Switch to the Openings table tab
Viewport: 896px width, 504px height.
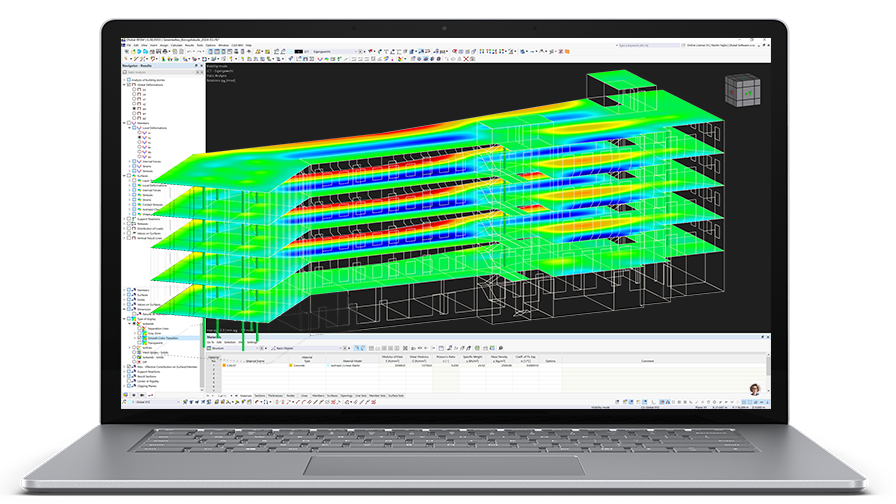(x=346, y=395)
